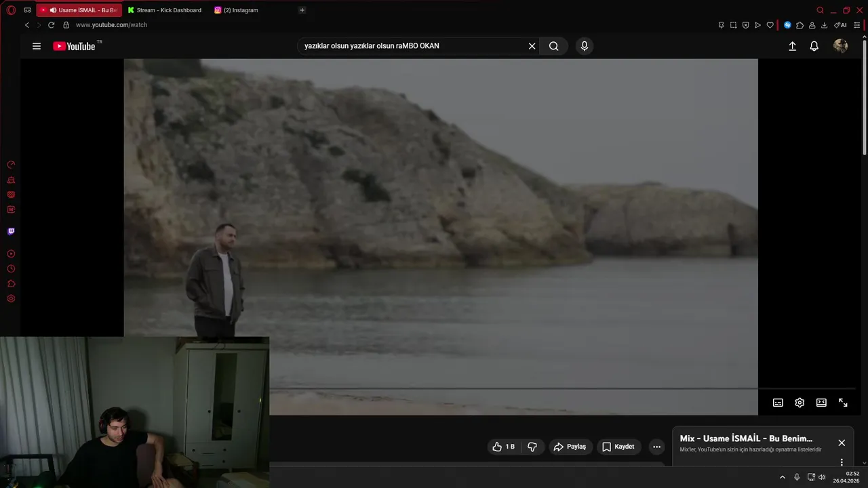Screen dimensions: 868x488
Task: Open the taskbar clock and calendar
Action: click(846, 477)
